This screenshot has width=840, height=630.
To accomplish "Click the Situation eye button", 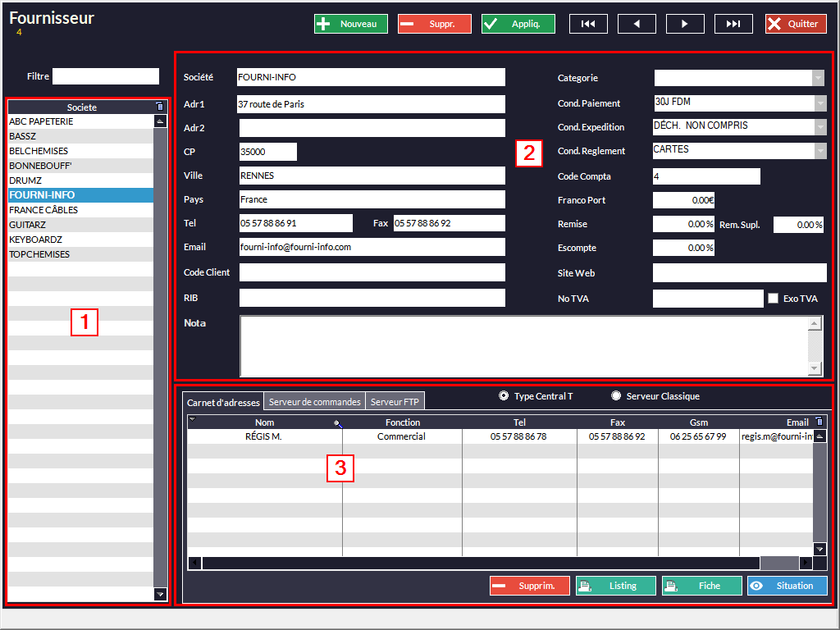I will tap(787, 586).
